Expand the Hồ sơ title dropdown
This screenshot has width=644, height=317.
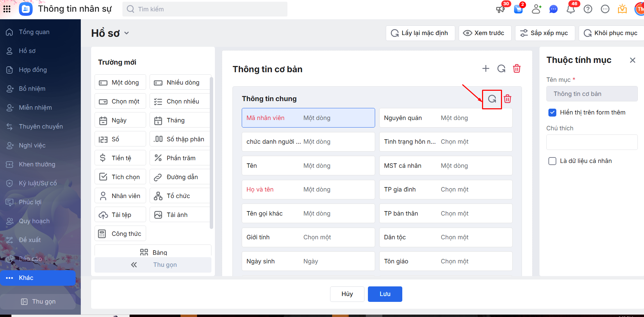[127, 33]
